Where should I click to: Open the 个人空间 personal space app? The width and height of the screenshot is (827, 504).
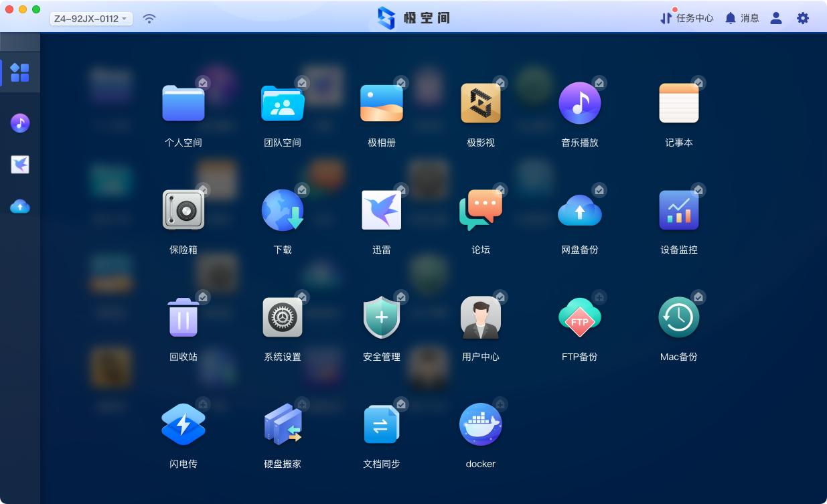tap(183, 103)
